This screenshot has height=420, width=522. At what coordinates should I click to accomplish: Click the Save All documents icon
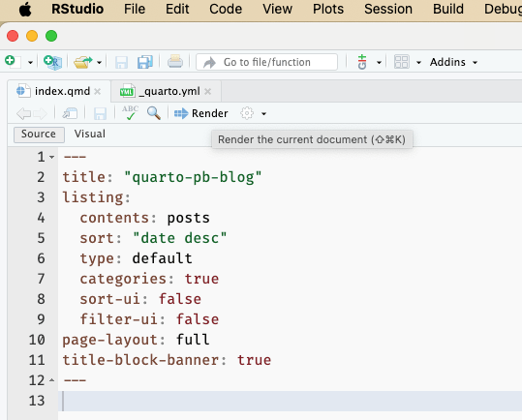point(145,62)
